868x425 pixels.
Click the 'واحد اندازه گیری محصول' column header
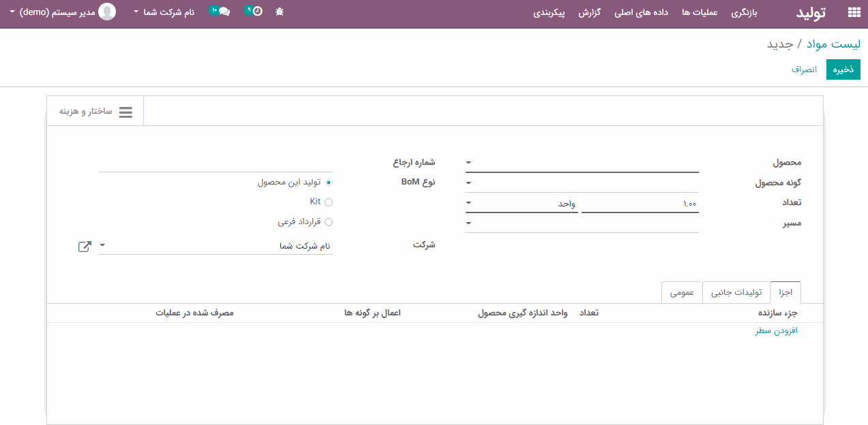click(523, 313)
